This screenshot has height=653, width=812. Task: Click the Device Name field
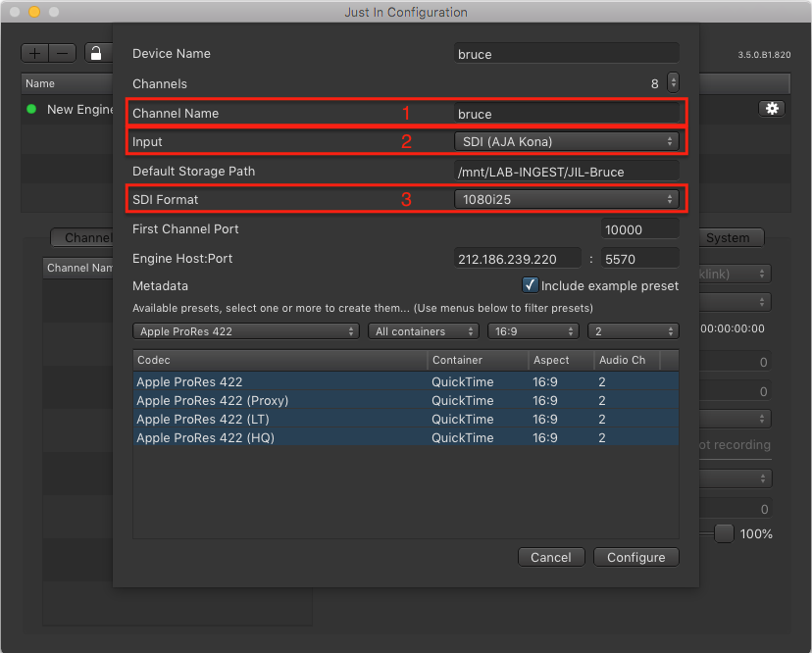(566, 54)
